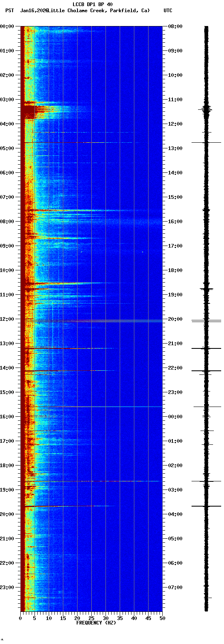Click the PST time label '18:00'
This screenshot has height=644, width=224.
click(6, 466)
